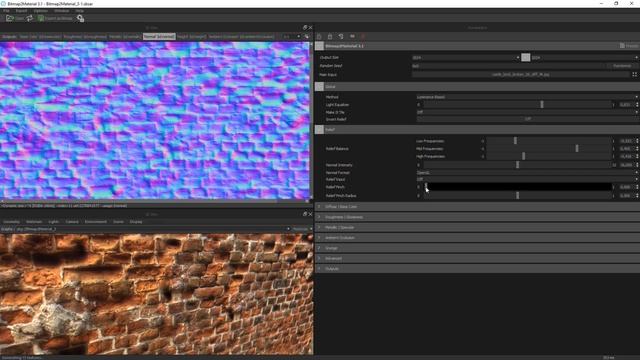Click the undo/reset arrow icon in Parameters toolbar

pos(341,36)
